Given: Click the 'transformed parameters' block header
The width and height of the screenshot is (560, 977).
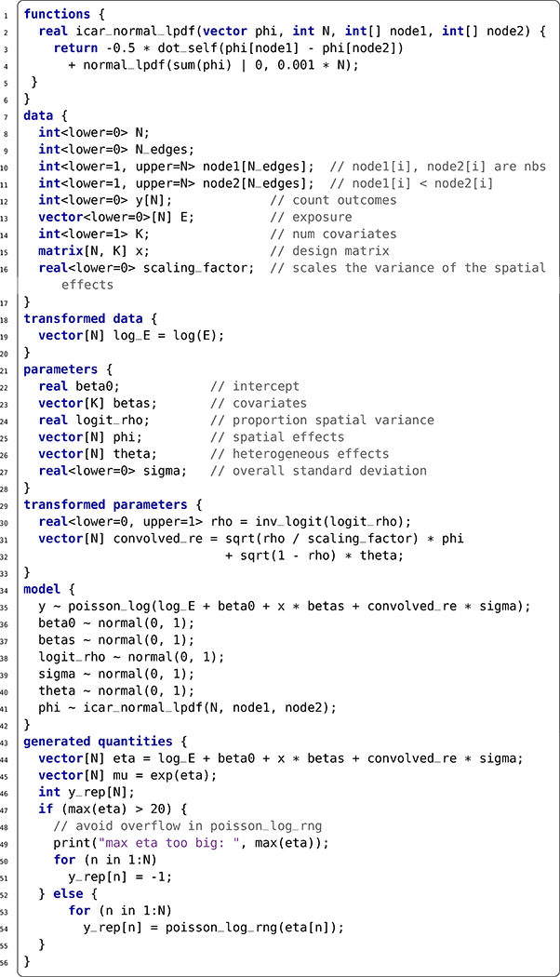Looking at the screenshot, I should click(x=105, y=504).
